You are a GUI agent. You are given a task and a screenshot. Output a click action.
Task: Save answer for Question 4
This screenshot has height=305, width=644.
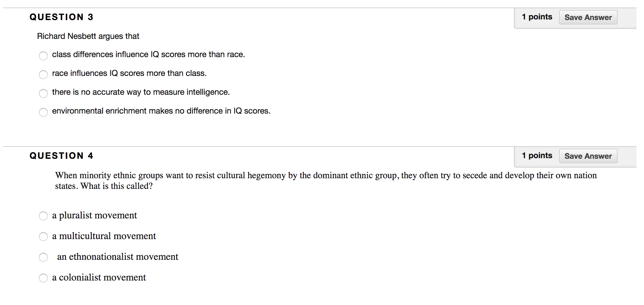coord(588,156)
